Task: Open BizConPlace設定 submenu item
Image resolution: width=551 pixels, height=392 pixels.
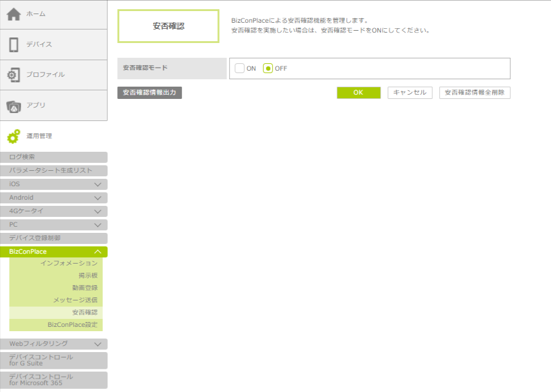Action: point(72,324)
